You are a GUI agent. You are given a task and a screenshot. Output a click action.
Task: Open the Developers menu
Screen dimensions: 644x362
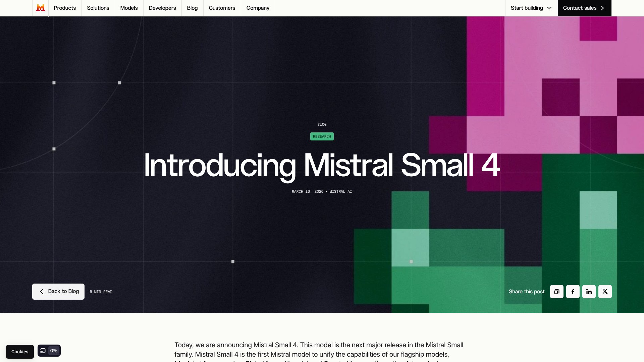162,8
